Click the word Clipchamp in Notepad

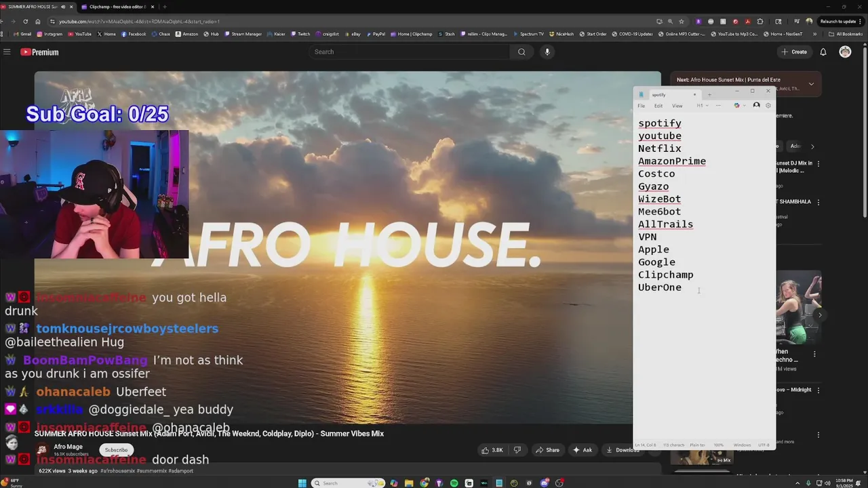click(x=666, y=274)
